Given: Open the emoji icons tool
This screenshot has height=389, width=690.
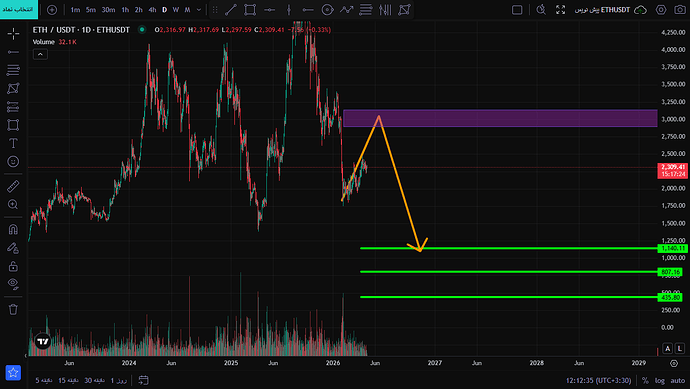Looking at the screenshot, I should [x=13, y=161].
